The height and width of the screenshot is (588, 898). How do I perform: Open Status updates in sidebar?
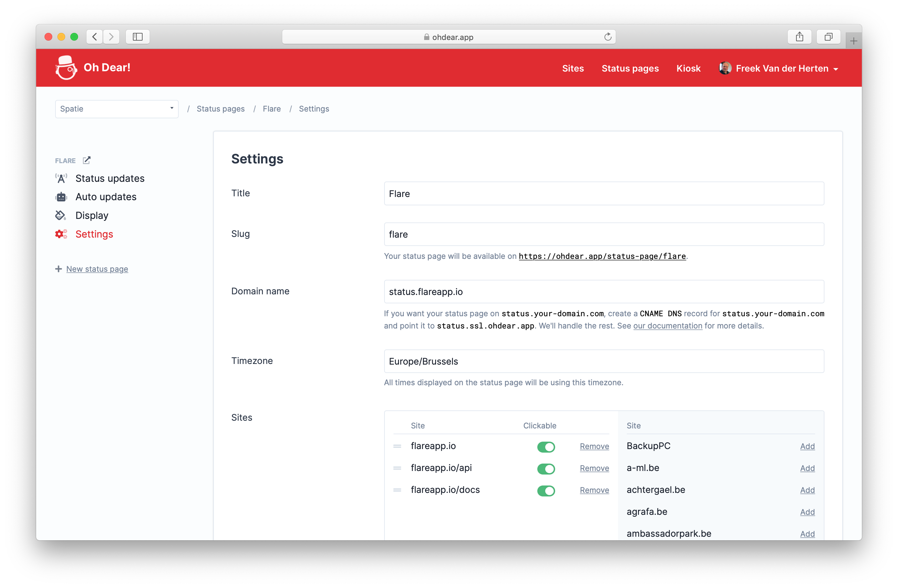[110, 178]
